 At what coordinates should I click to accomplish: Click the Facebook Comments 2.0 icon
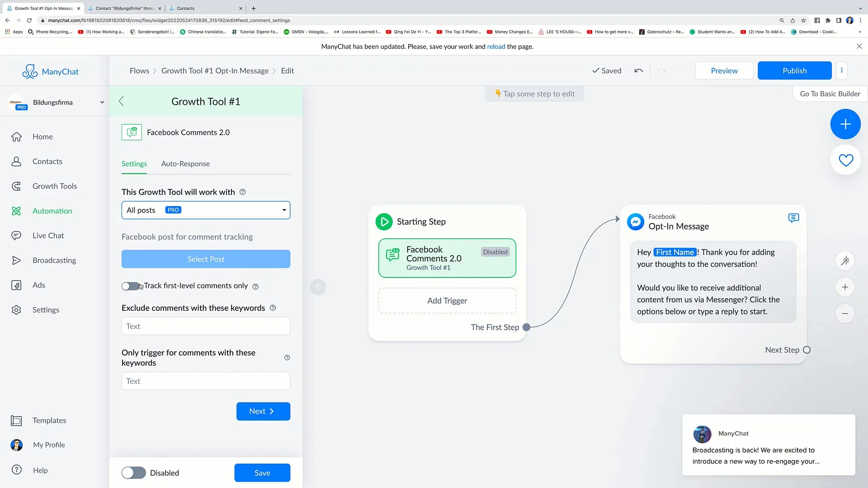(x=131, y=131)
